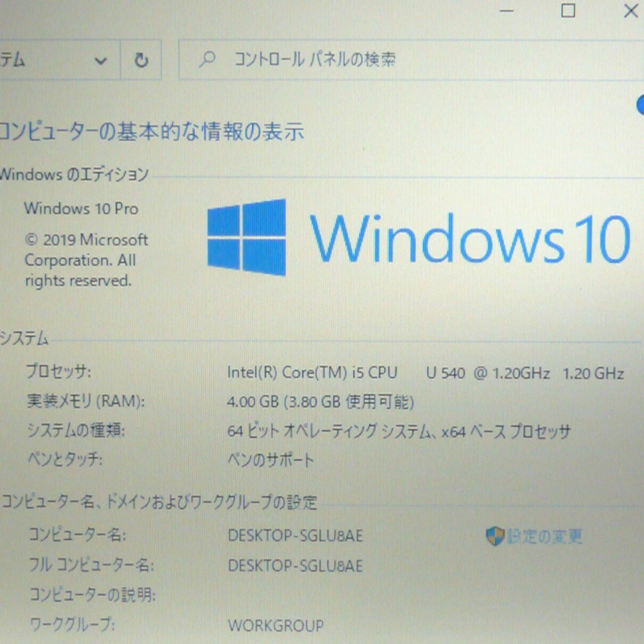Viewport: 644px width, 644px height.
Task: Click the 実装メモリ (RAM): label
Action: click(85, 401)
